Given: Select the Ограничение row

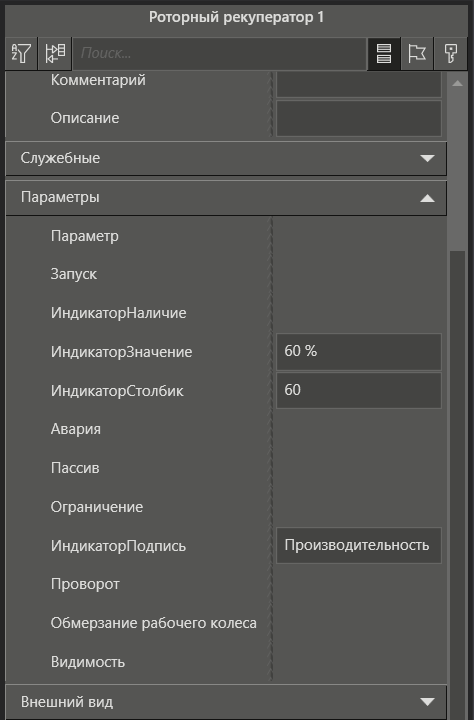Looking at the screenshot, I should (x=226, y=507).
